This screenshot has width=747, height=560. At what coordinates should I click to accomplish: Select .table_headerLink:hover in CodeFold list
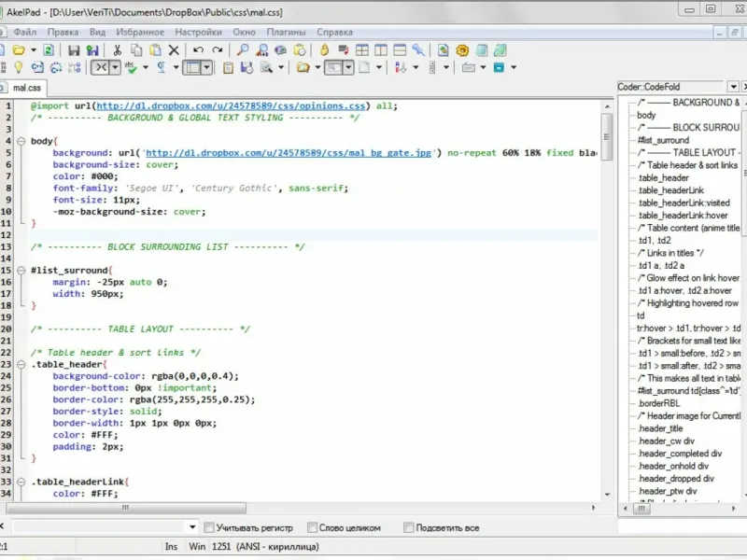(684, 215)
